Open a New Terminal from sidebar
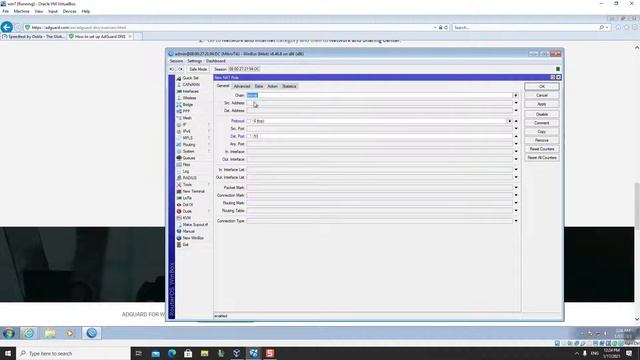Image resolution: width=640 pixels, height=360 pixels. [193, 191]
